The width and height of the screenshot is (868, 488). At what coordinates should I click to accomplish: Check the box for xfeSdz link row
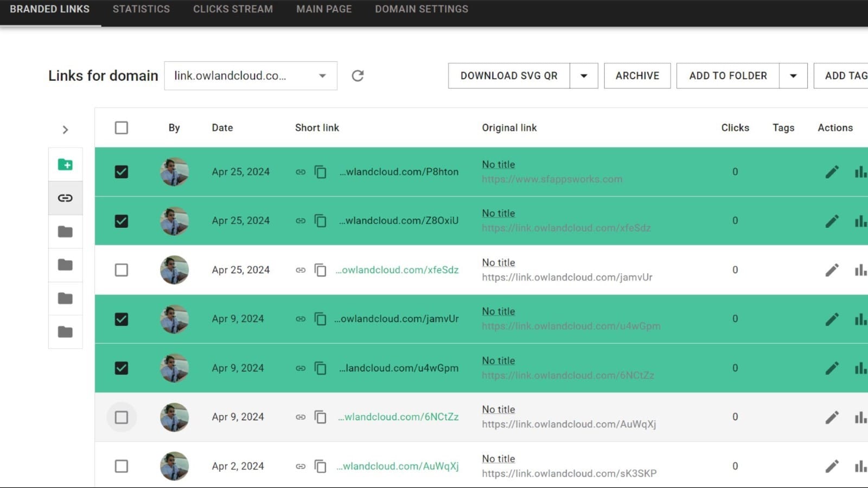coord(122,270)
